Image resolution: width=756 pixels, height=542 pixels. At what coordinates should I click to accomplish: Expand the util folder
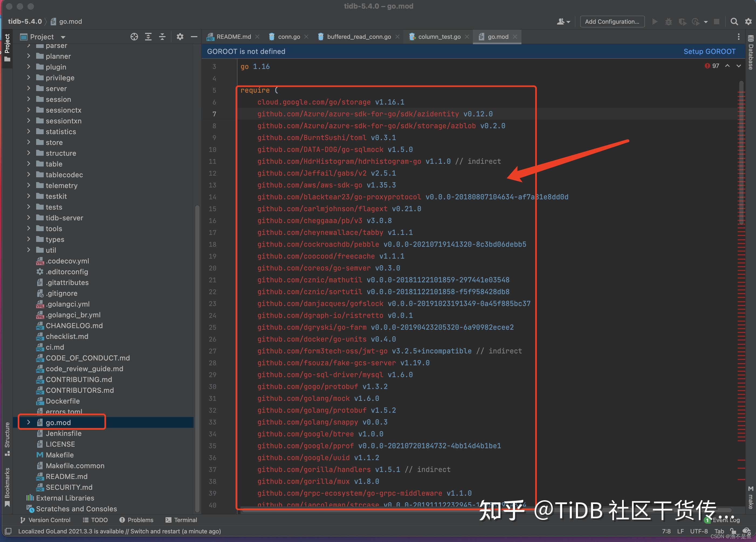29,250
